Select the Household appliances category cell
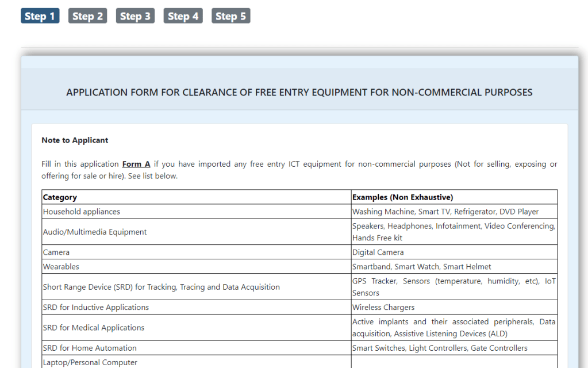 [82, 212]
